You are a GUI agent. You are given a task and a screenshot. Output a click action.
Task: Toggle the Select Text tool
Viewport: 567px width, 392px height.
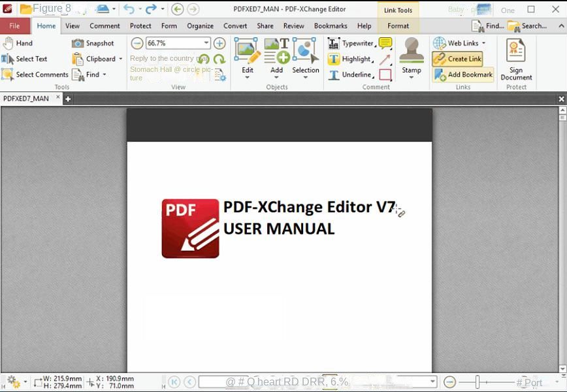click(25, 59)
